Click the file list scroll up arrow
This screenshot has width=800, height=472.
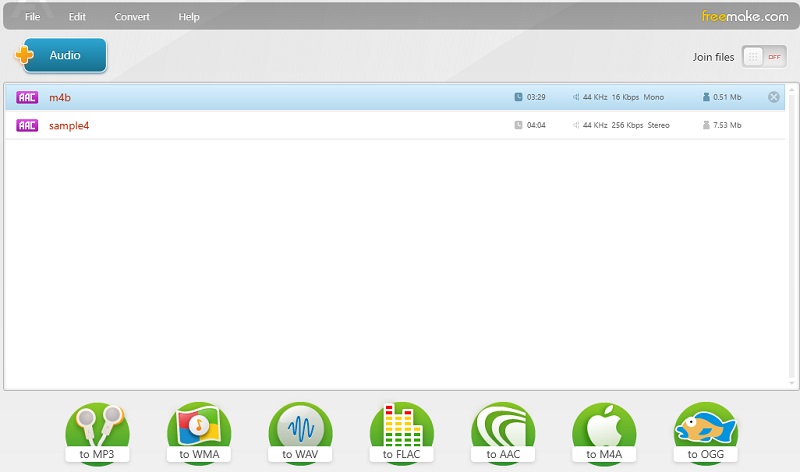tap(792, 90)
